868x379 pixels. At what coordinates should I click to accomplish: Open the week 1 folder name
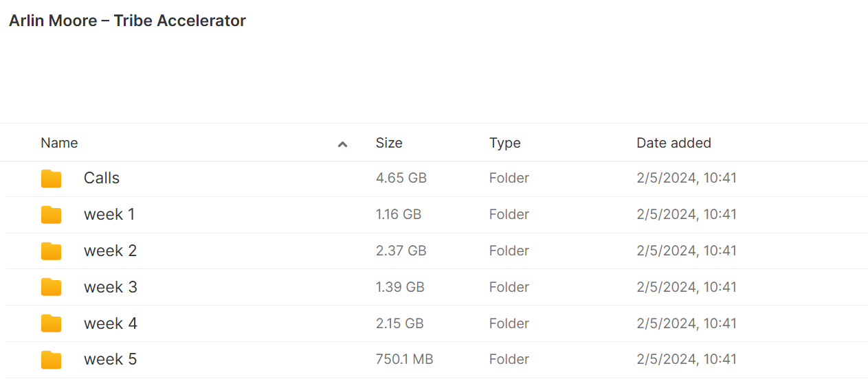click(x=109, y=214)
